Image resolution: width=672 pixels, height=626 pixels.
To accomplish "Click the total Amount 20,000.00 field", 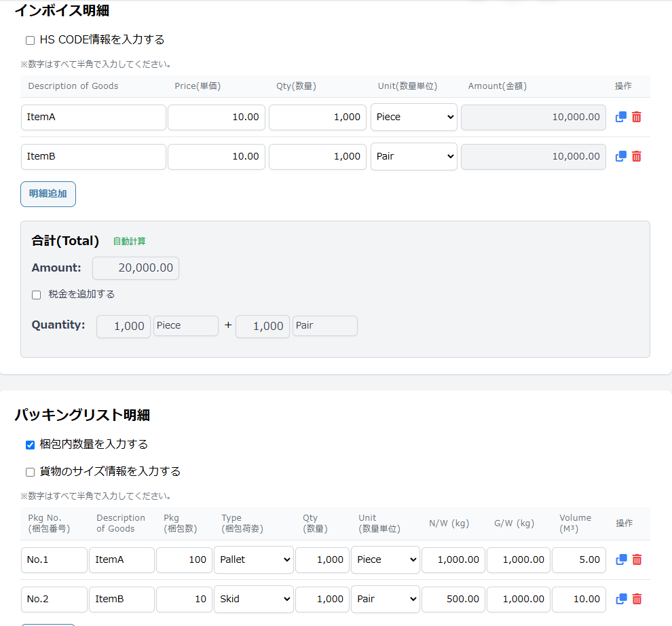I will pos(136,268).
